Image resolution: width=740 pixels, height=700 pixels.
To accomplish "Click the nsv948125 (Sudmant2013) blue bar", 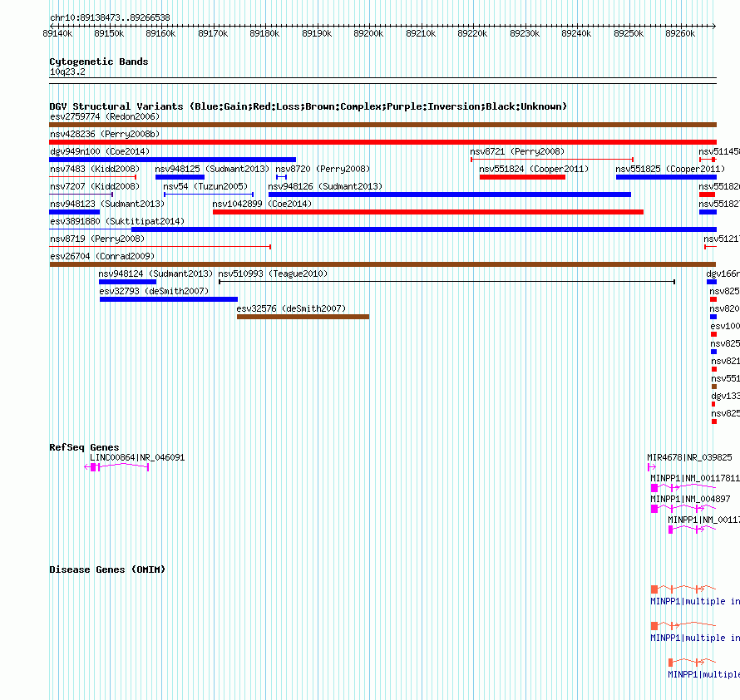I will click(x=180, y=177).
